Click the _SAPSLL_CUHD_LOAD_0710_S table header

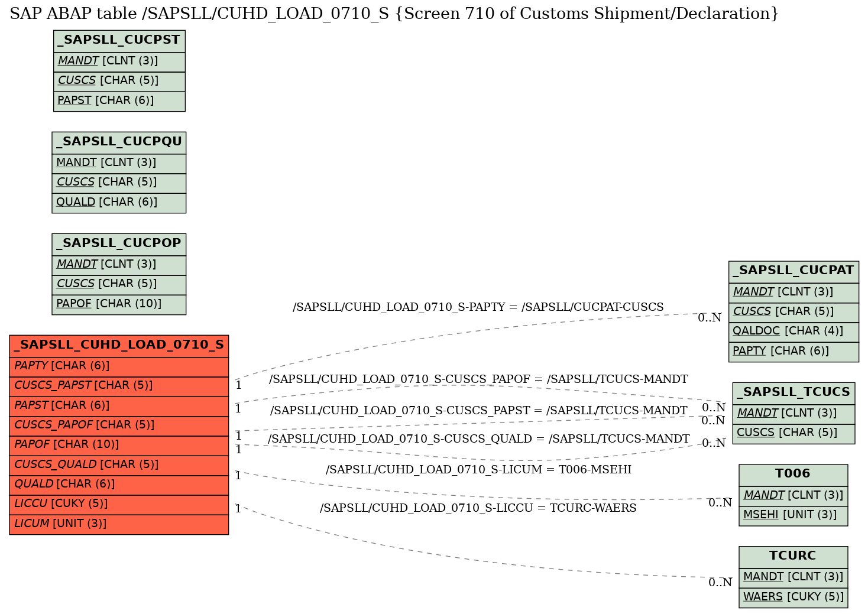119,346
